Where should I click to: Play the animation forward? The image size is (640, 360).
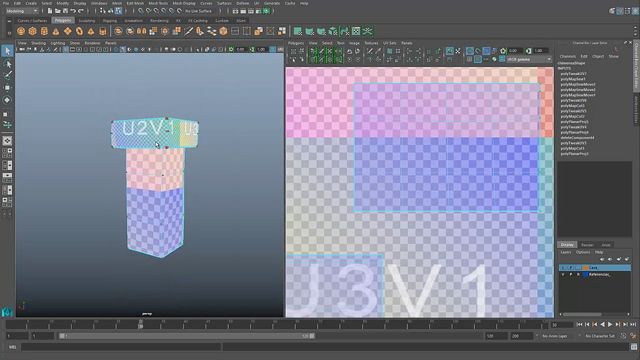(x=610, y=324)
